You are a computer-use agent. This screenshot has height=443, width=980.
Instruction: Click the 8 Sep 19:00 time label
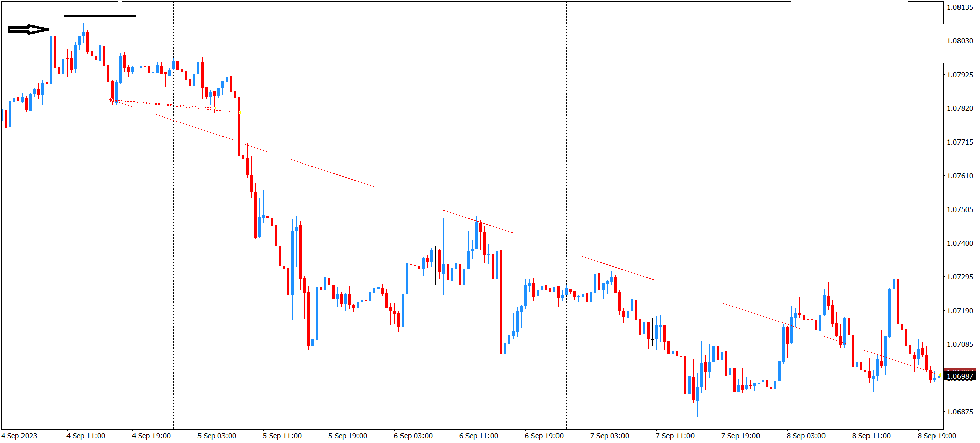937,436
